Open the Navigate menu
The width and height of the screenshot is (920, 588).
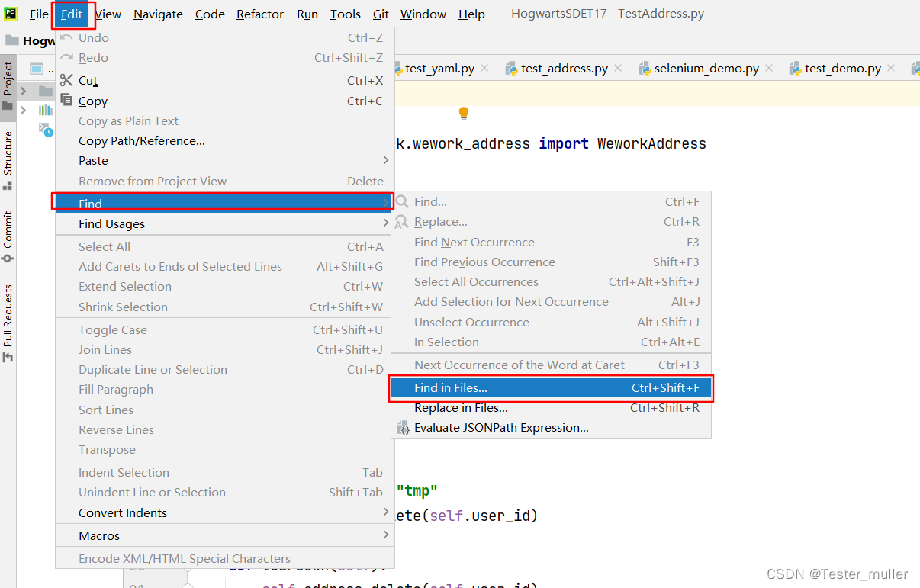[x=158, y=14]
